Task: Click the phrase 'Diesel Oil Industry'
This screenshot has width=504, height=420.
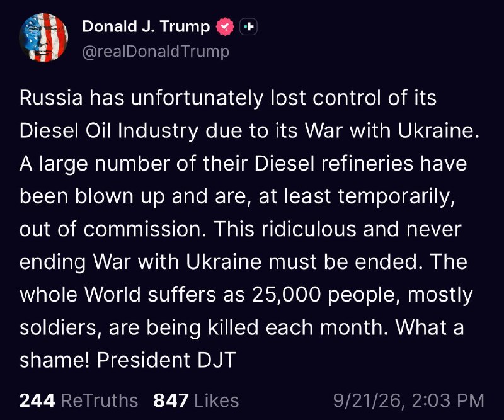Action: click(109, 131)
